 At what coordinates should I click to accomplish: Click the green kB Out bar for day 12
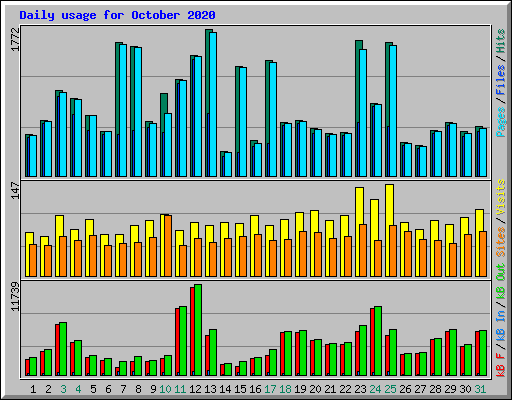point(198,330)
